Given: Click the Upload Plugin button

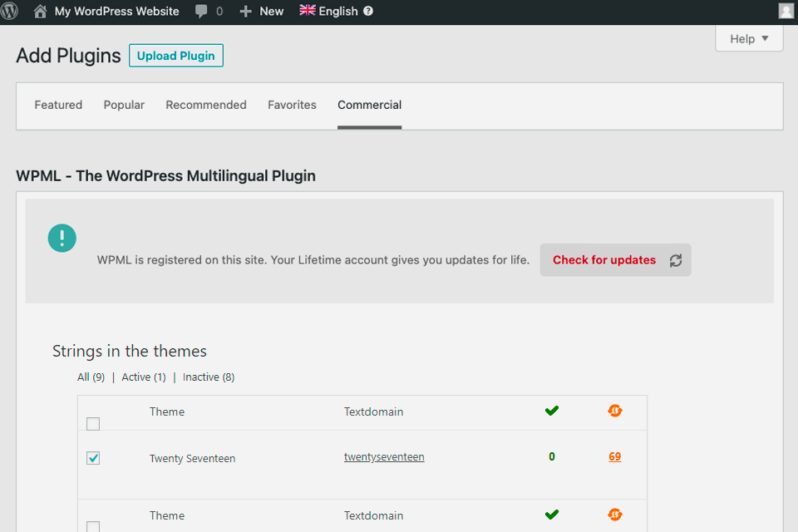Looking at the screenshot, I should [176, 56].
